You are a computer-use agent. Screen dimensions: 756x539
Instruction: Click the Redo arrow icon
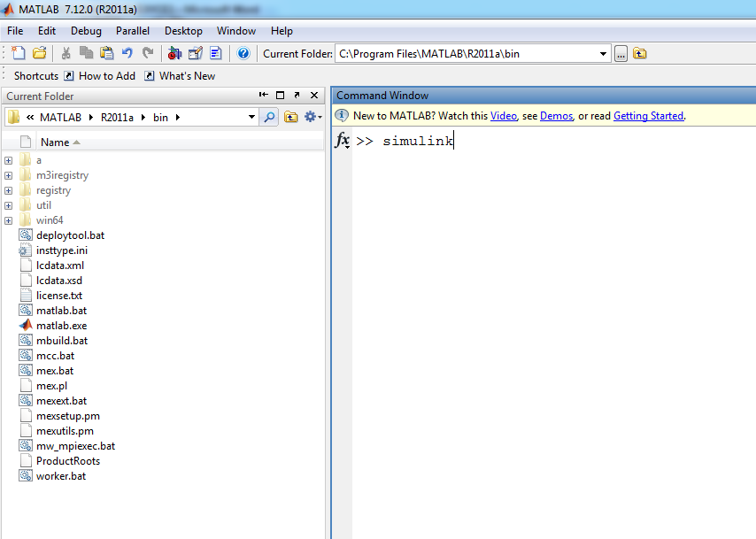[148, 53]
